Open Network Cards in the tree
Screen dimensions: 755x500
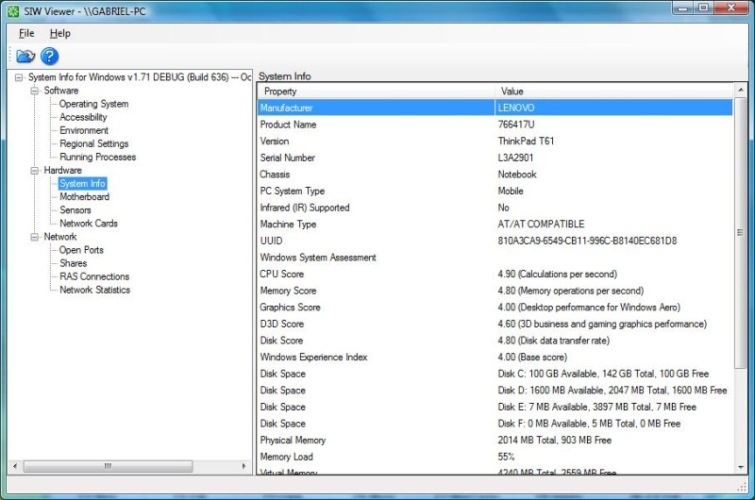88,224
